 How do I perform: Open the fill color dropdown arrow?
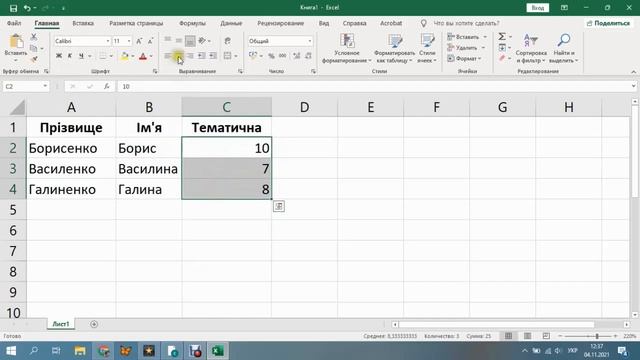[x=133, y=56]
